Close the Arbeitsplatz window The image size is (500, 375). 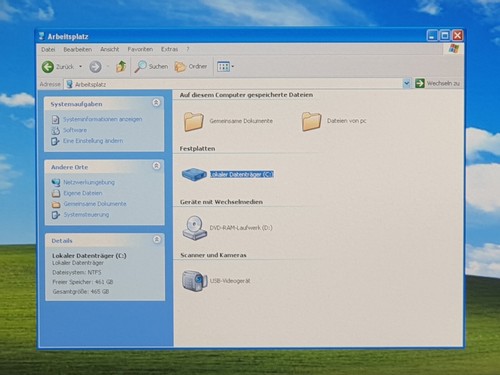458,35
